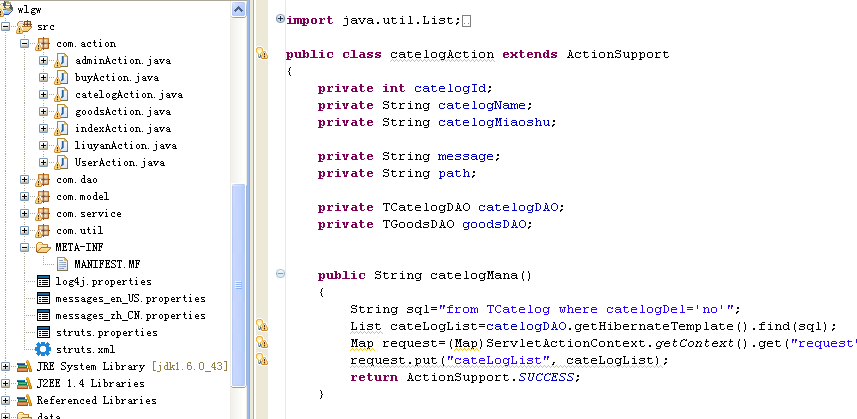Collapse the com.action package

[25, 43]
